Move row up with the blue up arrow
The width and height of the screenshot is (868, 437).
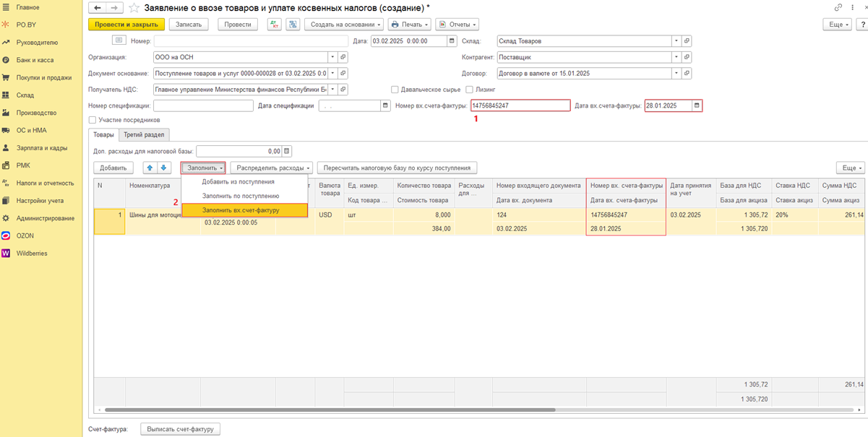click(x=150, y=168)
